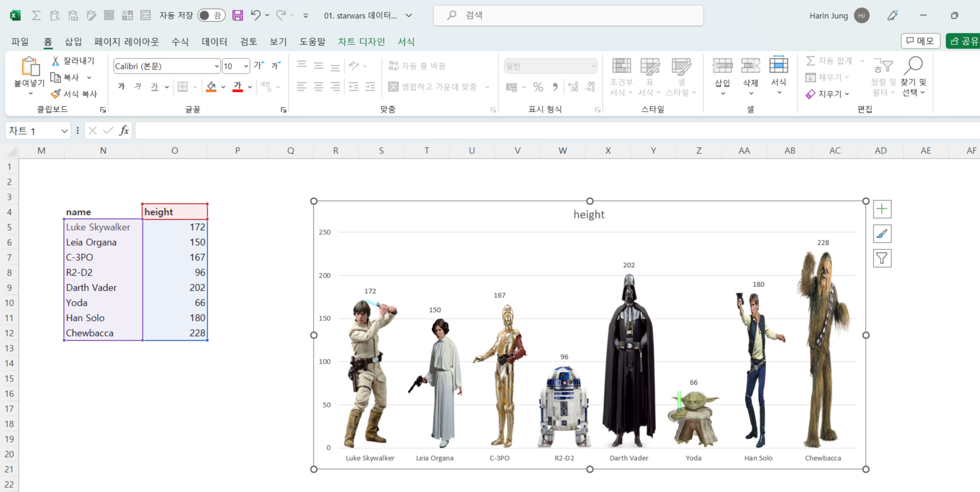The height and width of the screenshot is (492, 980).
Task: Open 찾기 및 선택 (Find & Select)
Action: pyautogui.click(x=913, y=77)
